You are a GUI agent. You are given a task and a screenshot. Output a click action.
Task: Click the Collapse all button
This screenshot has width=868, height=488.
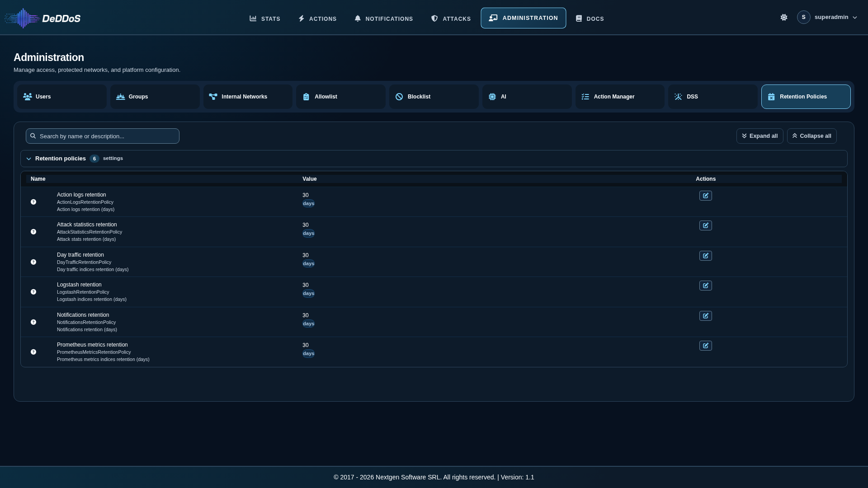(811, 136)
